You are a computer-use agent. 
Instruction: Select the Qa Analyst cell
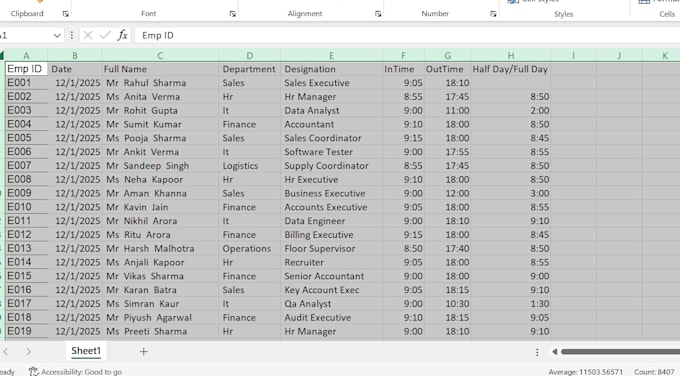pos(331,304)
